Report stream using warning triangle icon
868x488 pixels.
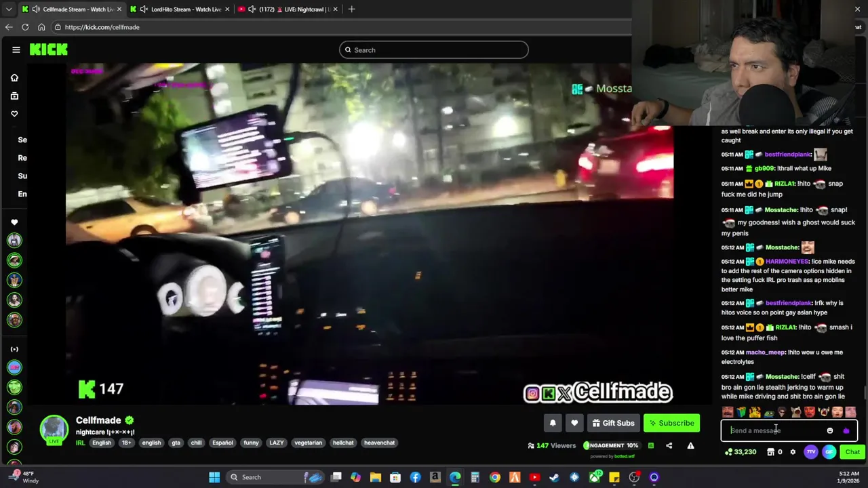point(690,445)
